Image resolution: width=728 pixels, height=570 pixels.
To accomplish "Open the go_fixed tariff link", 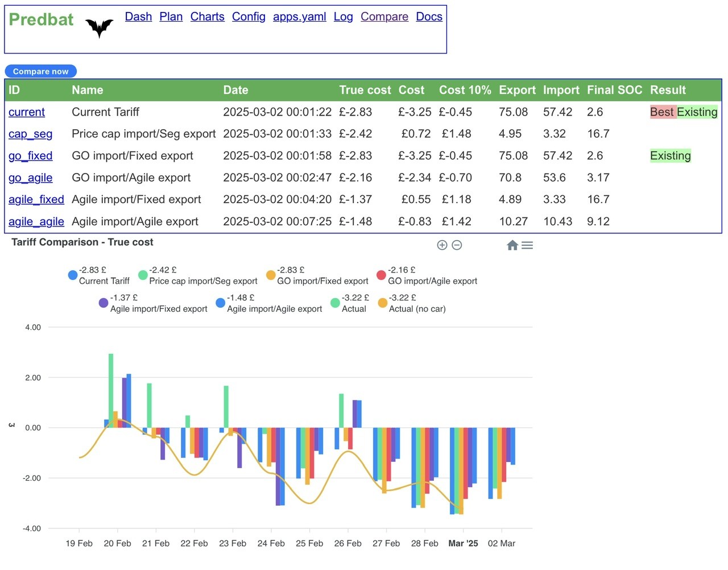I will click(x=31, y=156).
